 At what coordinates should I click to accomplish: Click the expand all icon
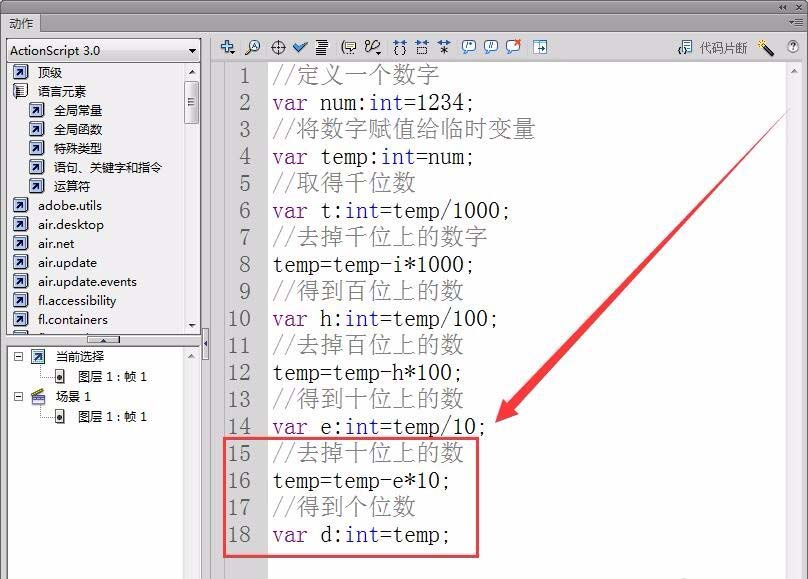coord(444,47)
